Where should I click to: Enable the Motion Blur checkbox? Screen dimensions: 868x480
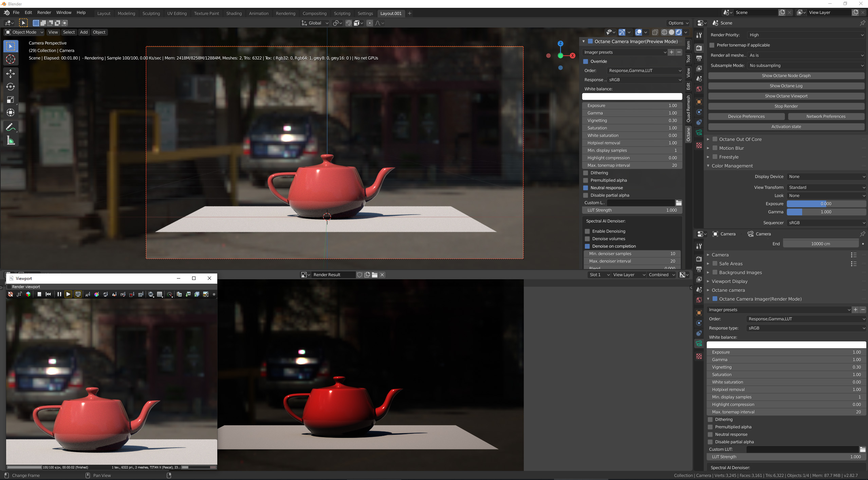715,148
